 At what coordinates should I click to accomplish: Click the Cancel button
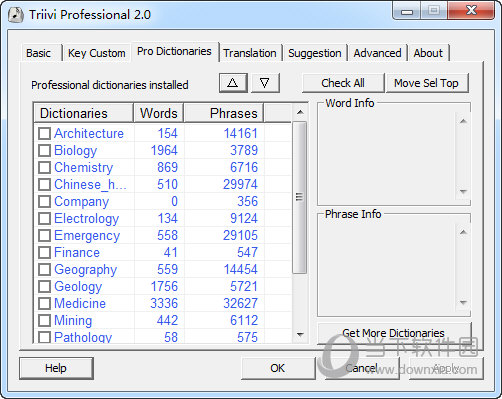(362, 368)
